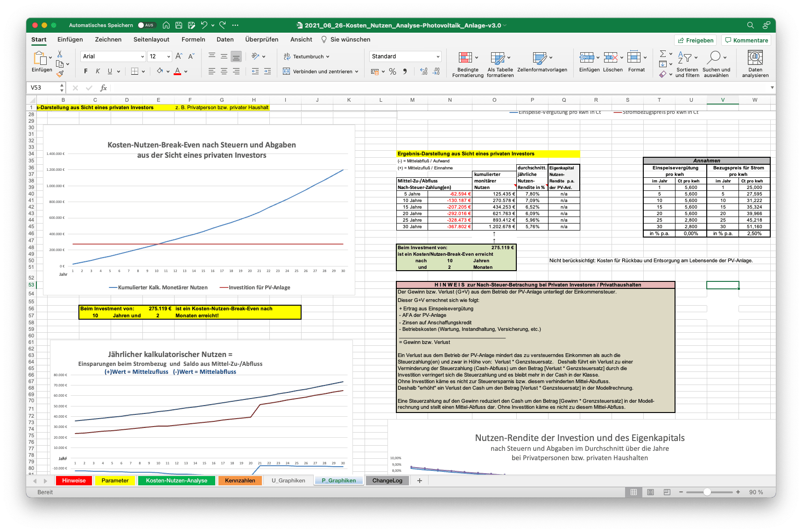Click the zoom slider handle

(707, 492)
